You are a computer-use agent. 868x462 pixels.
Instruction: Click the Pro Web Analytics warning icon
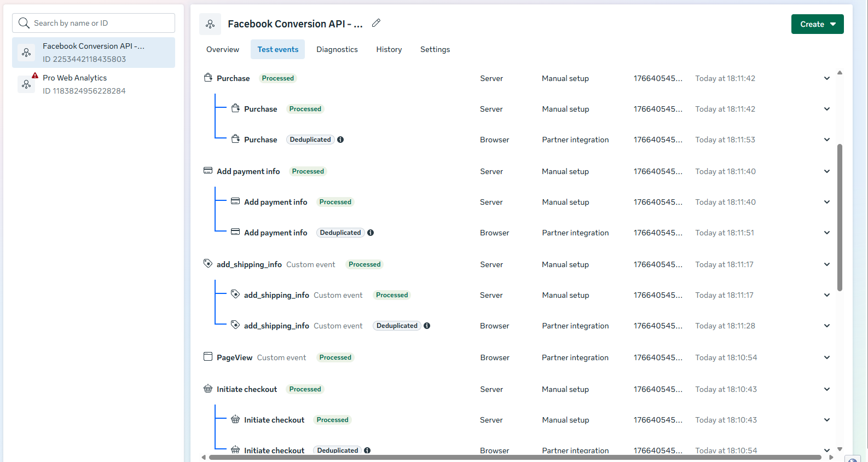pyautogui.click(x=35, y=76)
